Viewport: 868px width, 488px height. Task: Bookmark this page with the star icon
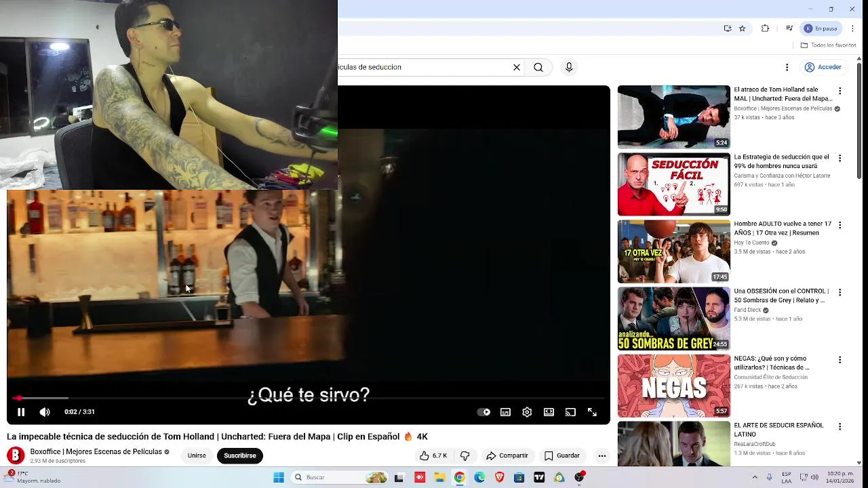743,28
